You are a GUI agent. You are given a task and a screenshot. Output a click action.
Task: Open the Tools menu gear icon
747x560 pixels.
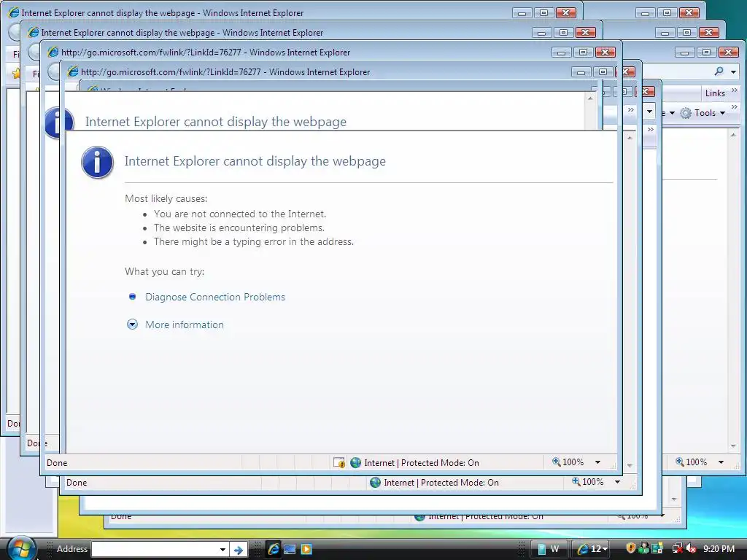[x=686, y=113]
